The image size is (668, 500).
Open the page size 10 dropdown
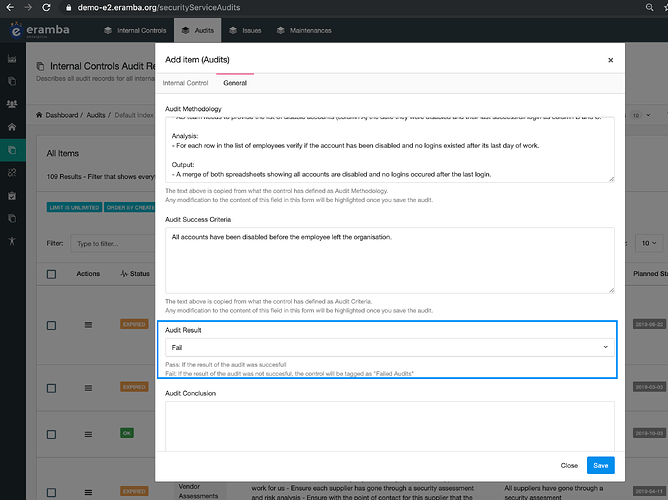(x=649, y=243)
